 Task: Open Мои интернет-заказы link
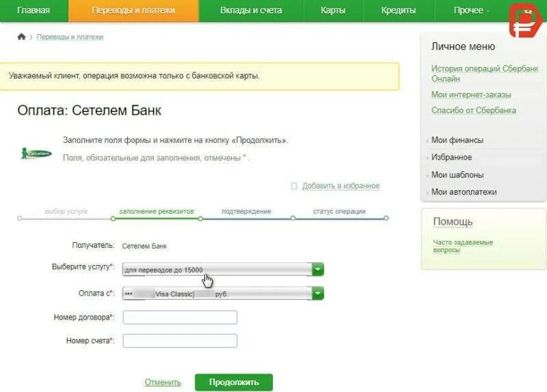coord(471,94)
